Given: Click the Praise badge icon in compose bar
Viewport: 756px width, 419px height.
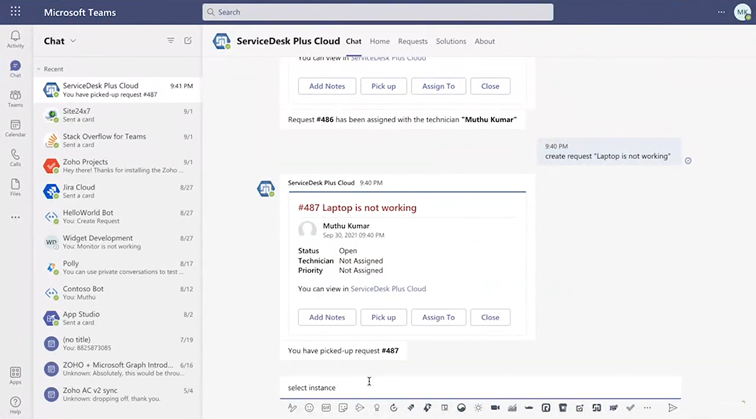Looking at the screenshot, I should tap(377, 408).
